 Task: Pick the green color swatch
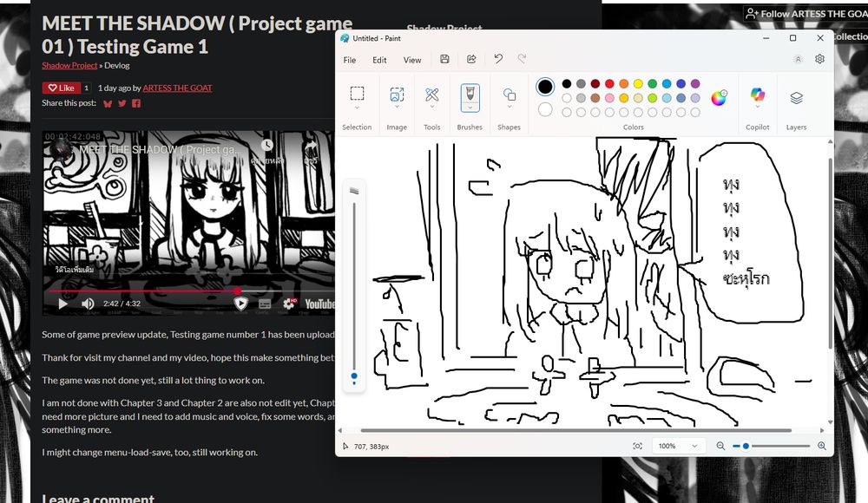point(653,83)
